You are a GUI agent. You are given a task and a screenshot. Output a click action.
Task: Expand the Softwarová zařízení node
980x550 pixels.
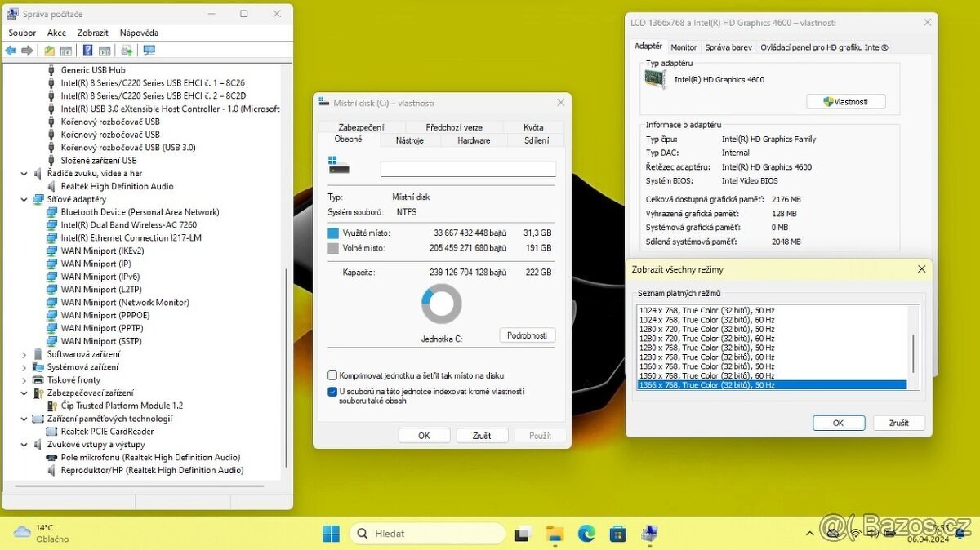[x=24, y=353]
